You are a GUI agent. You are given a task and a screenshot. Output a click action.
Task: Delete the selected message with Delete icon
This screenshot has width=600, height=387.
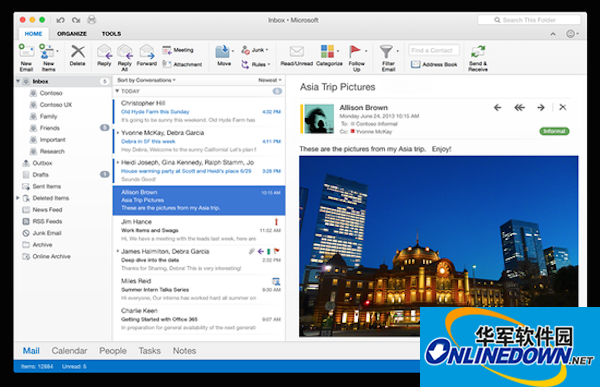click(x=78, y=51)
